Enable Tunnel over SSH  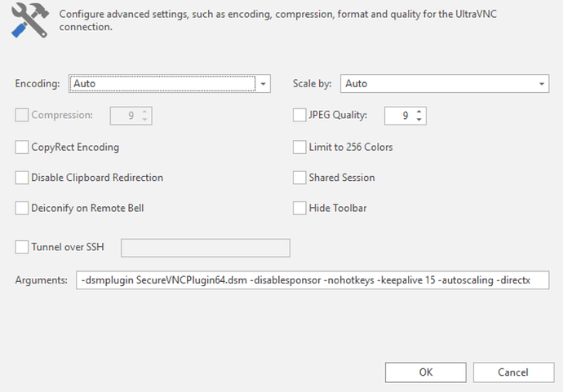pos(22,245)
